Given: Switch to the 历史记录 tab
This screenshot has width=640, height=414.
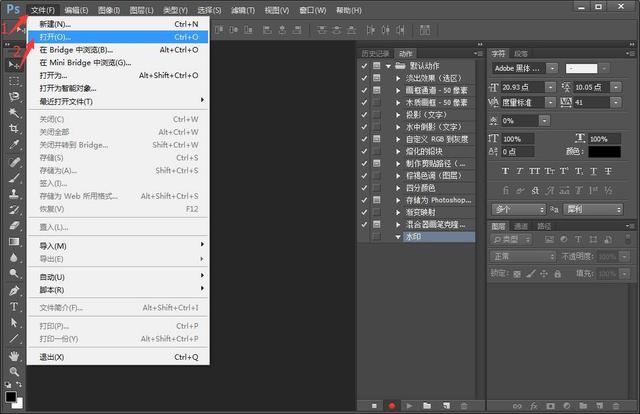Looking at the screenshot, I should (375, 53).
